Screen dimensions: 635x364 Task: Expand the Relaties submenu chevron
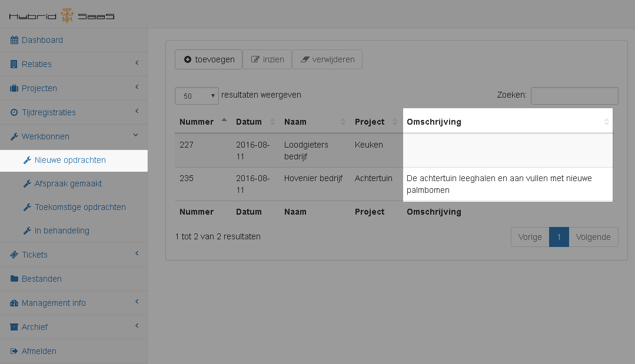[137, 64]
